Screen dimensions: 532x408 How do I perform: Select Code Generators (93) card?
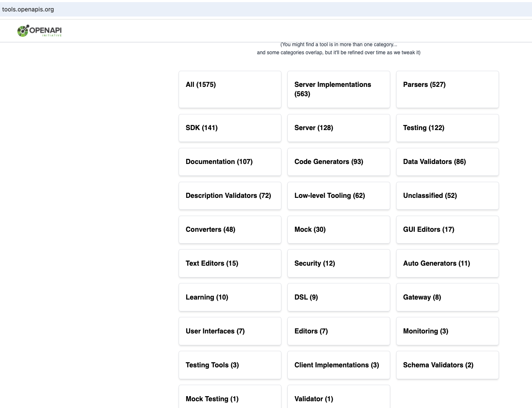(x=339, y=162)
